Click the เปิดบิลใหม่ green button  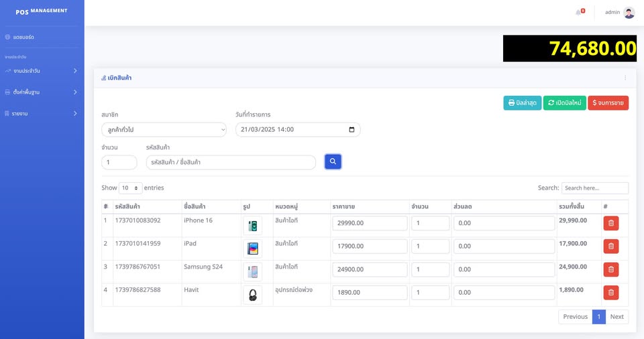click(x=564, y=103)
